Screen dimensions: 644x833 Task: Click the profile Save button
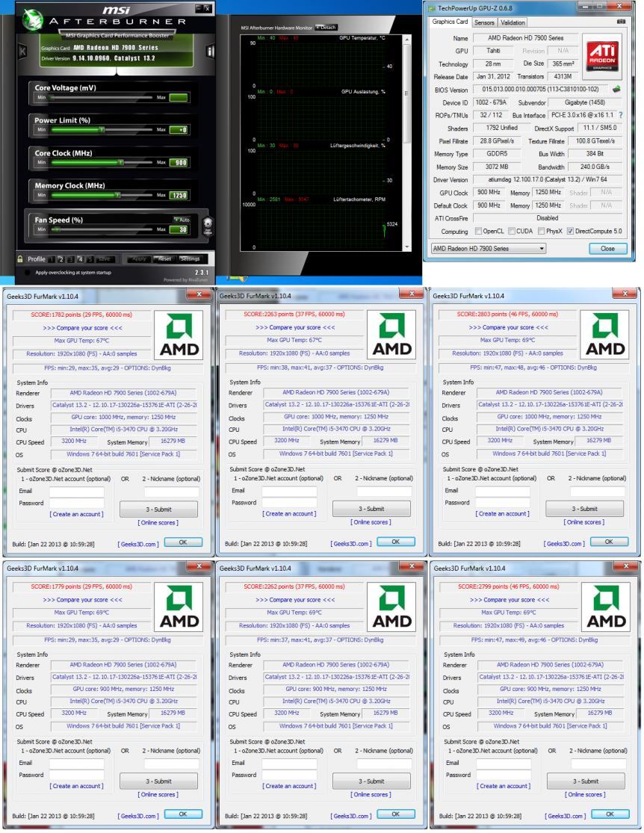point(104,258)
